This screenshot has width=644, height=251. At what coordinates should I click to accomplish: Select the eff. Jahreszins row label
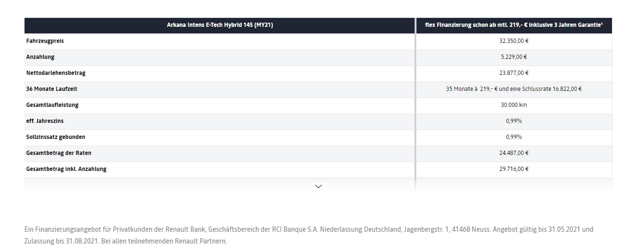[x=45, y=121]
